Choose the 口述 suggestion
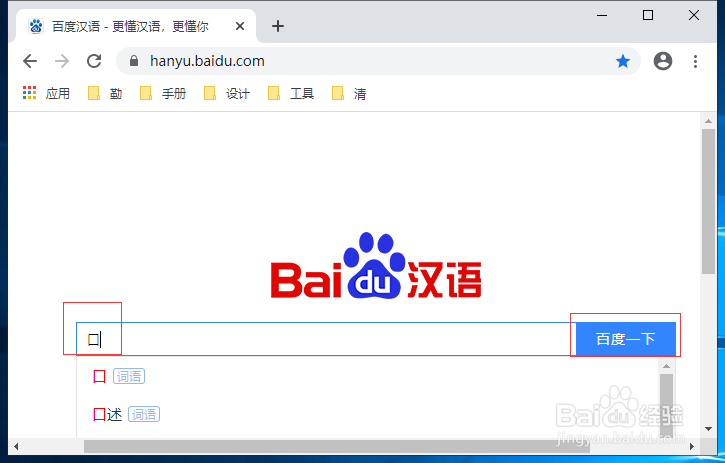The image size is (725, 463). click(x=126, y=414)
